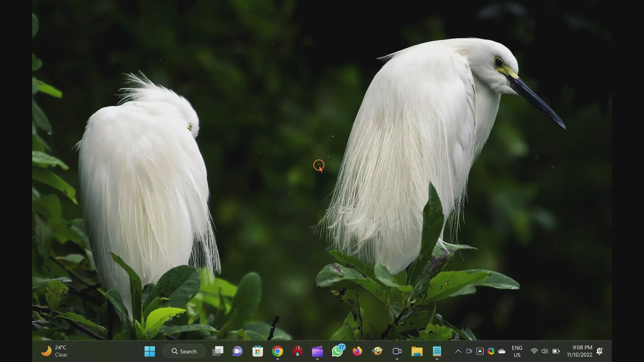Launch Microsoft Teams Chat from taskbar

pos(237,351)
